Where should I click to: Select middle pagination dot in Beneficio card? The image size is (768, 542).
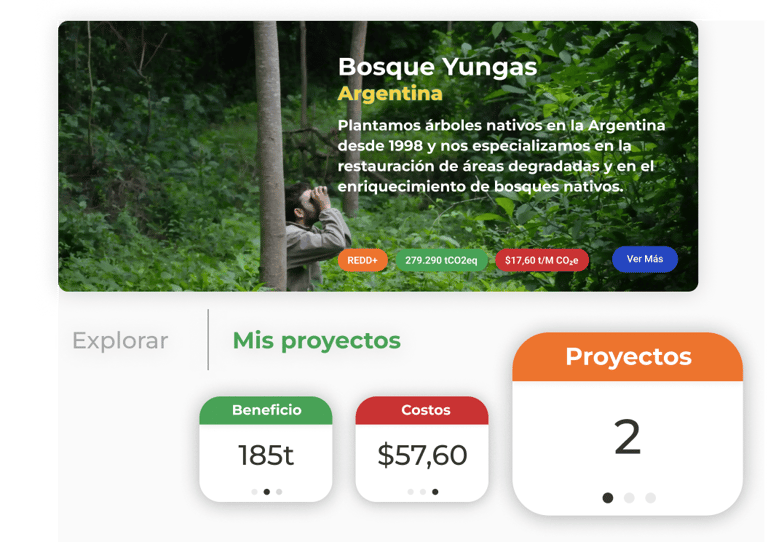point(266,492)
